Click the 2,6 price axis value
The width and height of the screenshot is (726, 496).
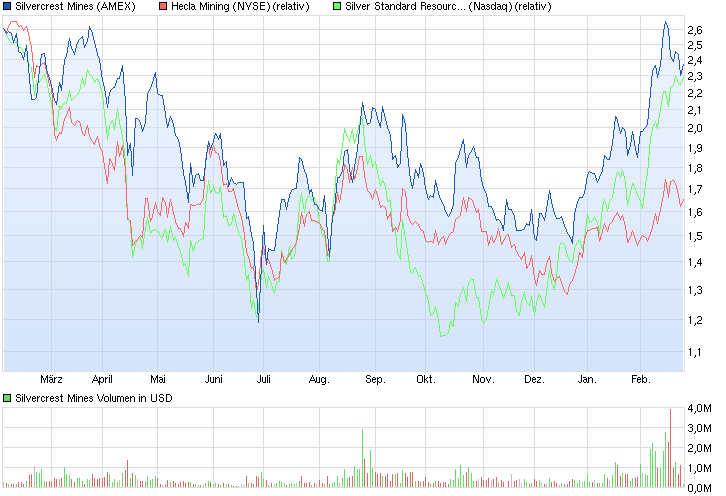695,31
